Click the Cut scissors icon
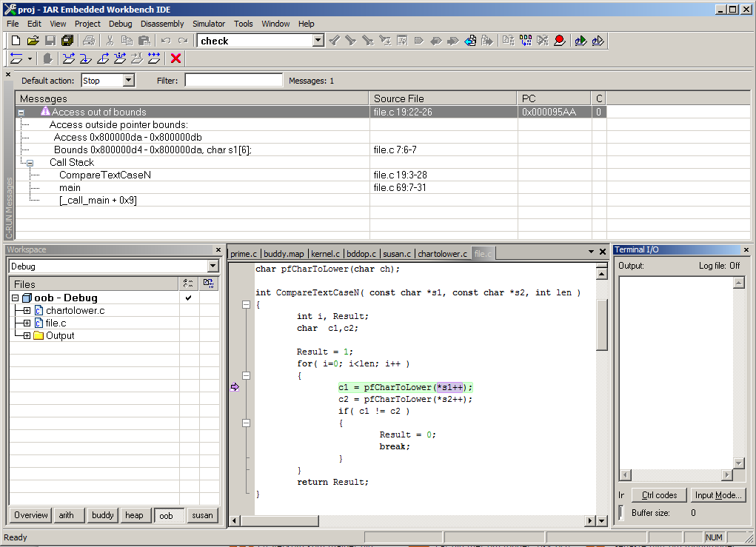This screenshot has width=756, height=547. (x=110, y=41)
